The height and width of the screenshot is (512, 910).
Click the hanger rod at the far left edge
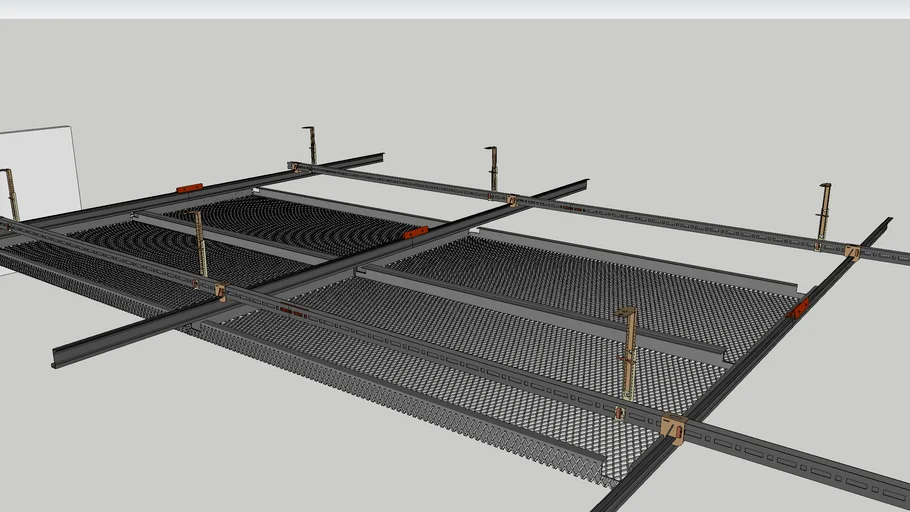(11, 193)
